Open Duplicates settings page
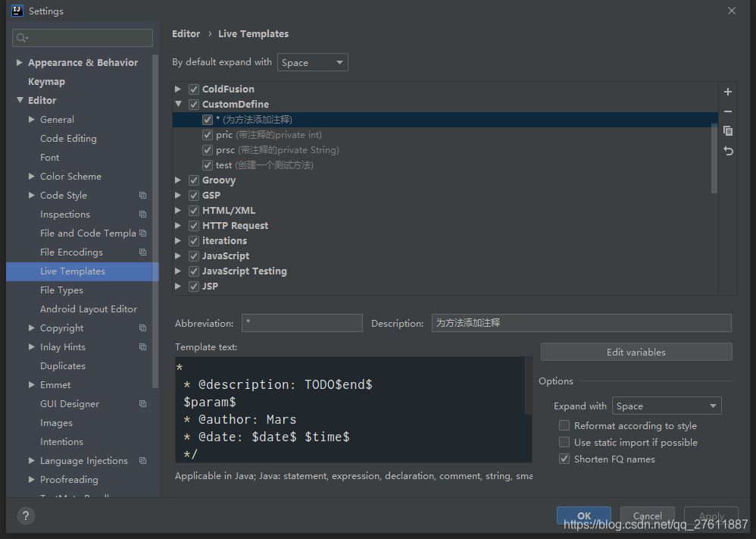 [x=63, y=365]
